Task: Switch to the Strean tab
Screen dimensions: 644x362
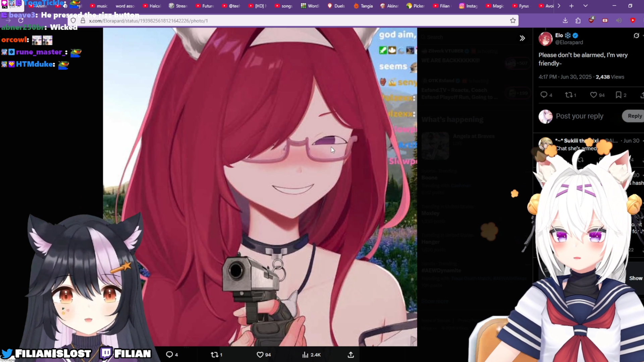Action: [178, 6]
